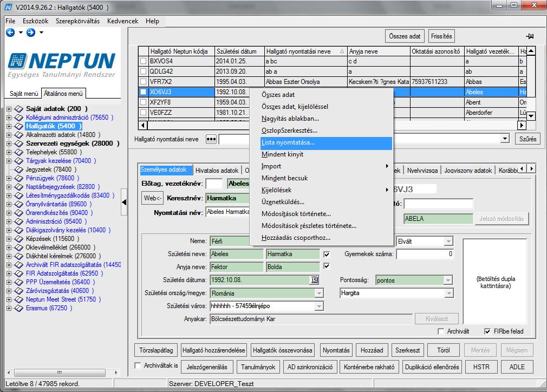Viewport: 547px width, 392px height.
Task: Switch to the Nyelvvizsga tab
Action: click(x=422, y=170)
